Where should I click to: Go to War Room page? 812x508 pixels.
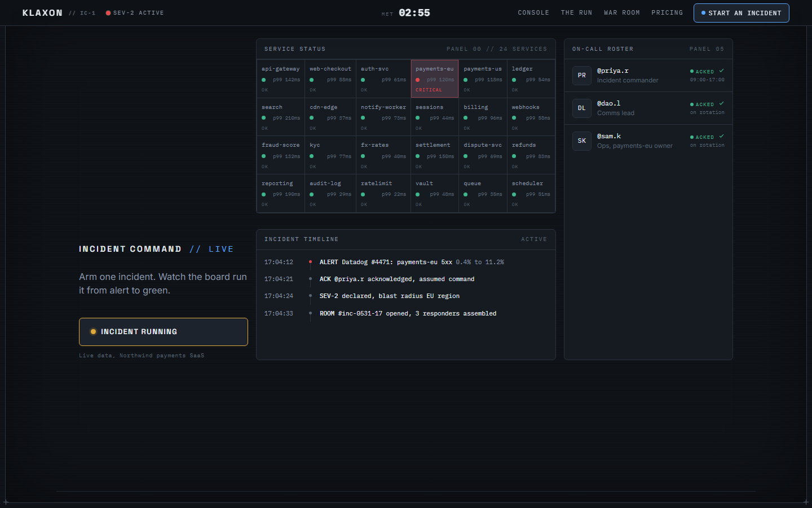(x=622, y=12)
